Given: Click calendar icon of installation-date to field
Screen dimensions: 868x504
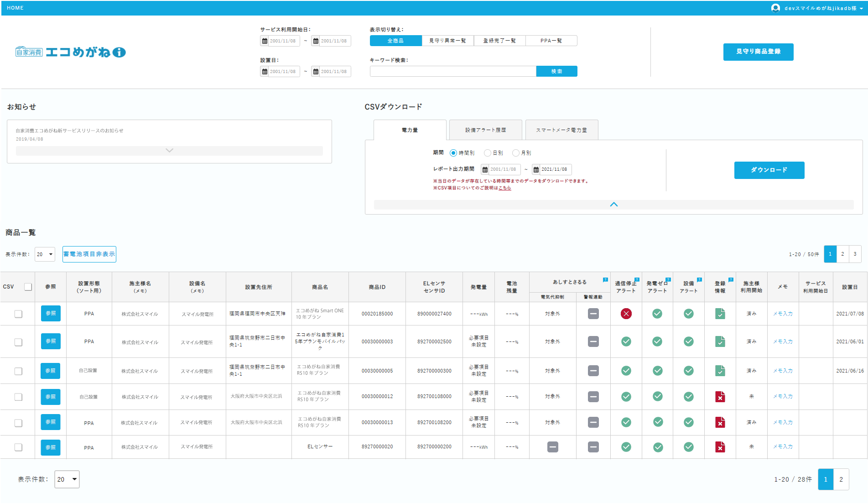Looking at the screenshot, I should click(x=316, y=71).
